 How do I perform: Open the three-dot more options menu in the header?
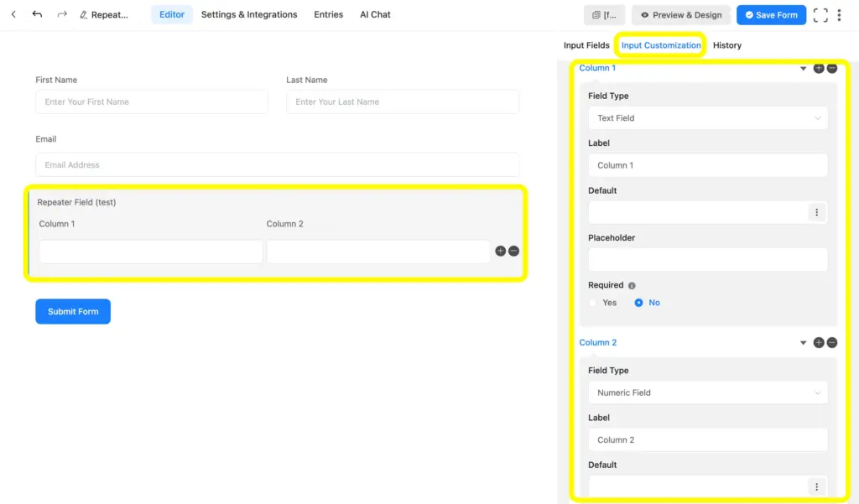[x=839, y=15]
